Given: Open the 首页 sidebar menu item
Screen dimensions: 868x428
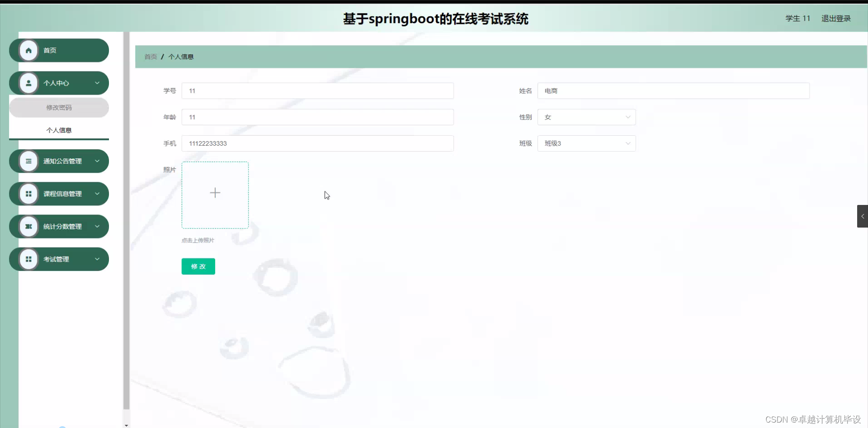Looking at the screenshot, I should pyautogui.click(x=59, y=50).
